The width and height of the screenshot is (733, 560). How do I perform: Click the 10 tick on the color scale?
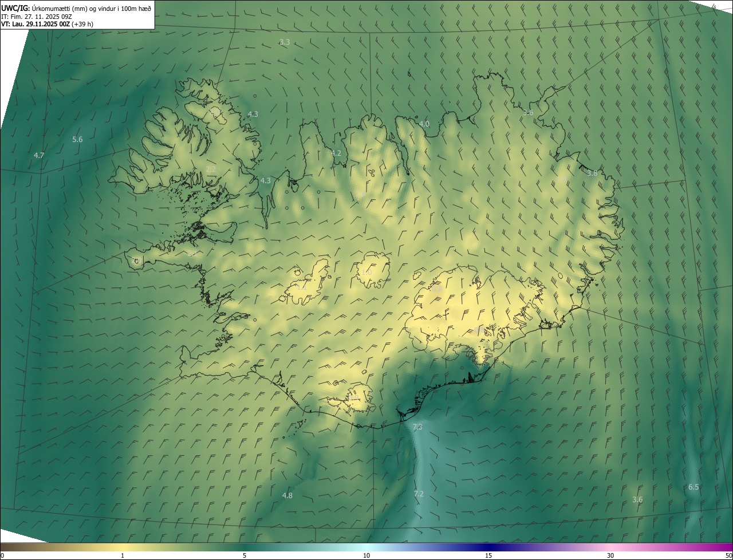point(366,556)
